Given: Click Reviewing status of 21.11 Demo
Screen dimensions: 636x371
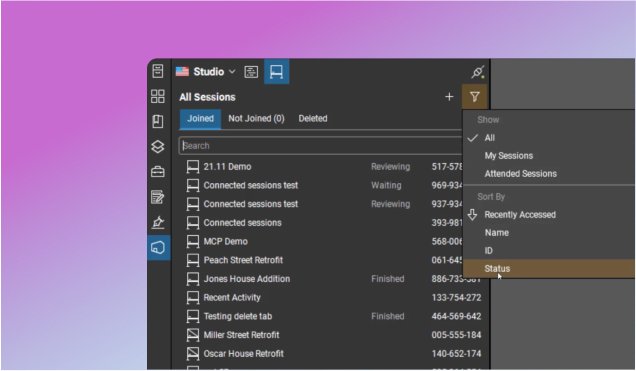Looking at the screenshot, I should point(391,167).
